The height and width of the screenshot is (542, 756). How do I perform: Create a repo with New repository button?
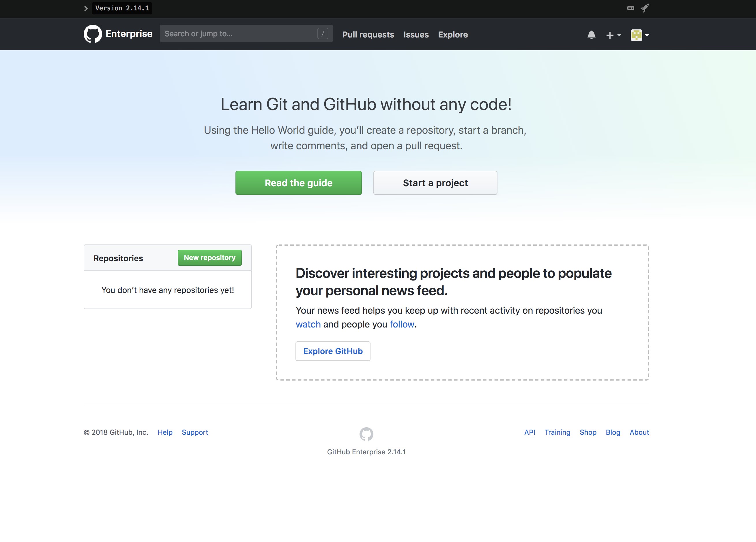point(209,257)
